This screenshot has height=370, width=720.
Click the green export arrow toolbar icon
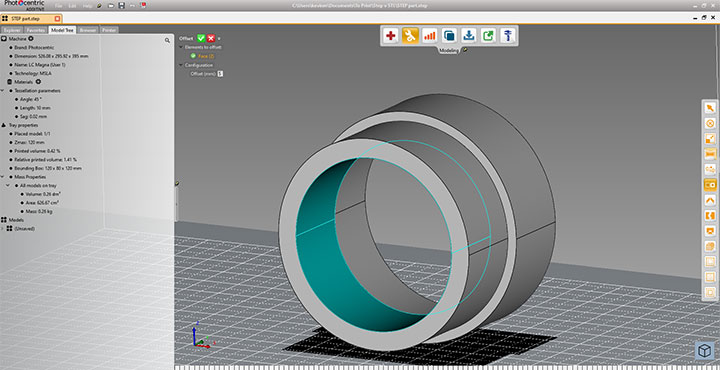click(488, 35)
